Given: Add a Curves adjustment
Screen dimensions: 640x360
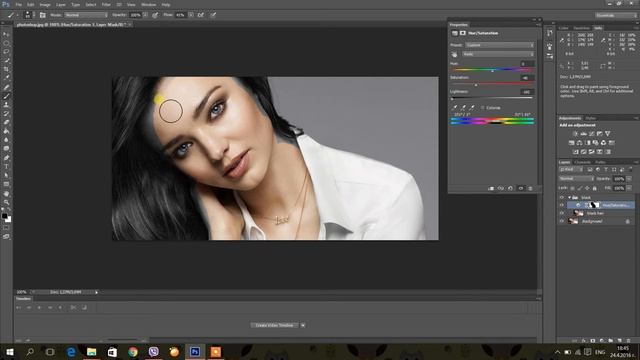Looking at the screenshot, I should (x=591, y=134).
